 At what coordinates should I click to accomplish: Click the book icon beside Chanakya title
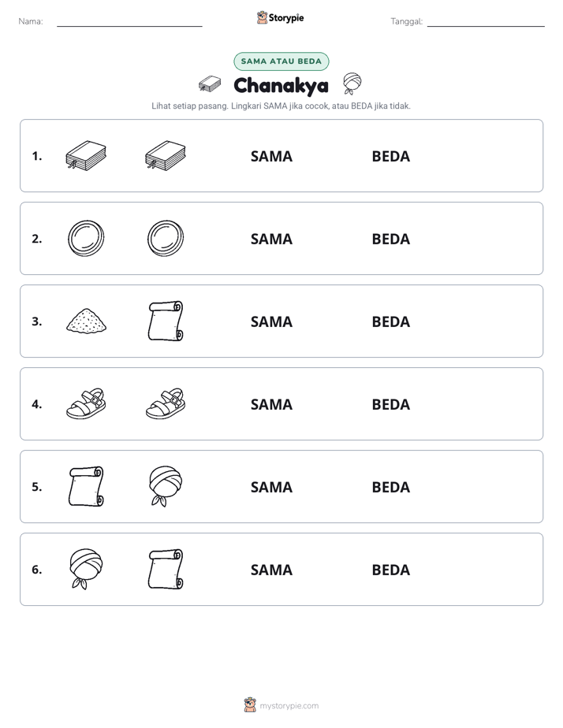tap(210, 84)
